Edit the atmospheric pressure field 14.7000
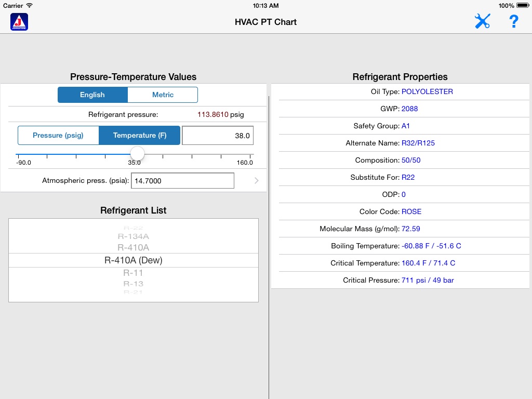This screenshot has width=532, height=399. tap(182, 180)
